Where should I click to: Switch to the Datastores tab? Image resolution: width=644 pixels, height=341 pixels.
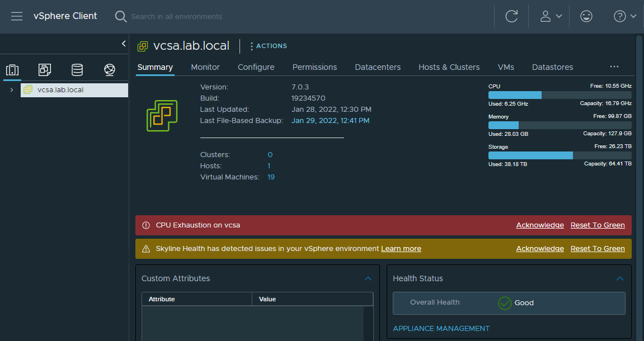click(x=552, y=67)
